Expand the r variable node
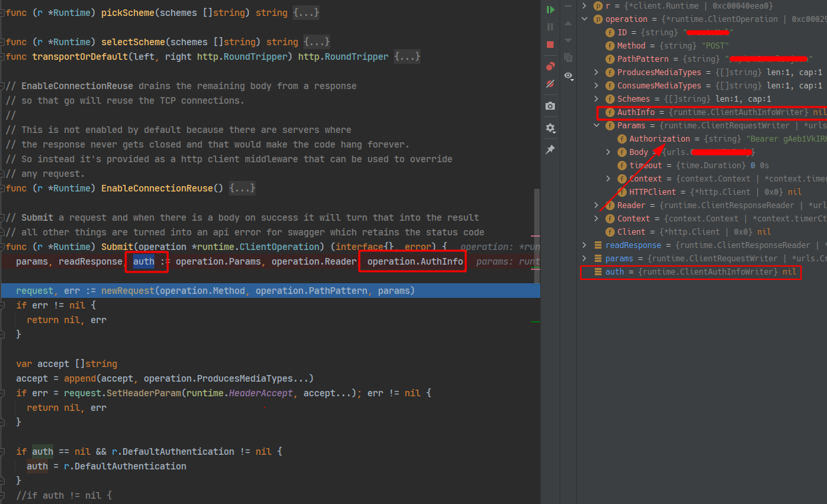 click(584, 5)
